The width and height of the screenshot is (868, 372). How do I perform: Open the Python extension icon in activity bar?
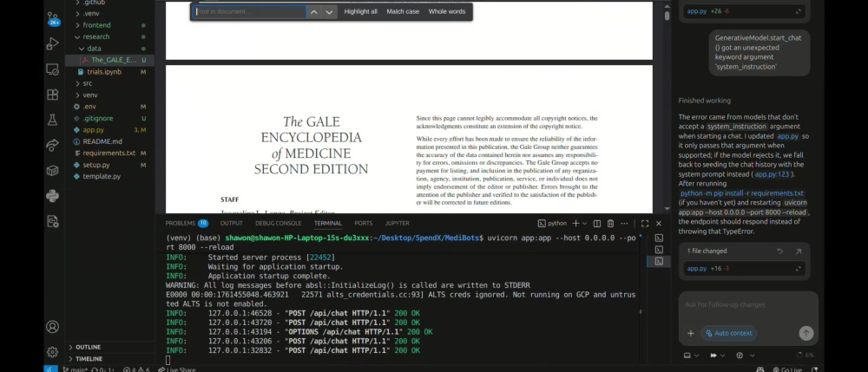click(53, 196)
